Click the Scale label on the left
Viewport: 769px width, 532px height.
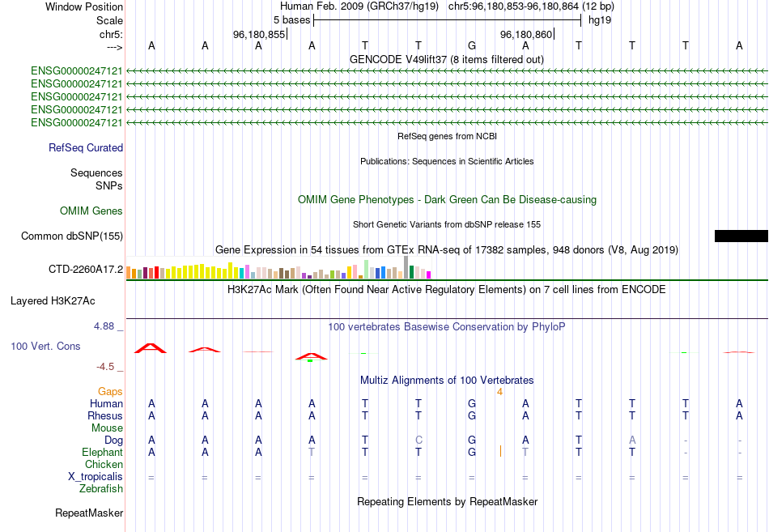click(109, 20)
